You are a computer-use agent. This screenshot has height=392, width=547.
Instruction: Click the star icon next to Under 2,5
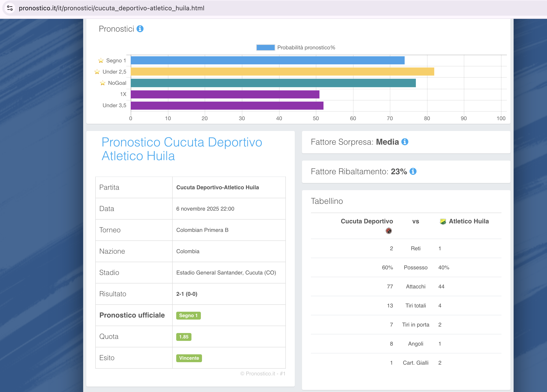97,72
